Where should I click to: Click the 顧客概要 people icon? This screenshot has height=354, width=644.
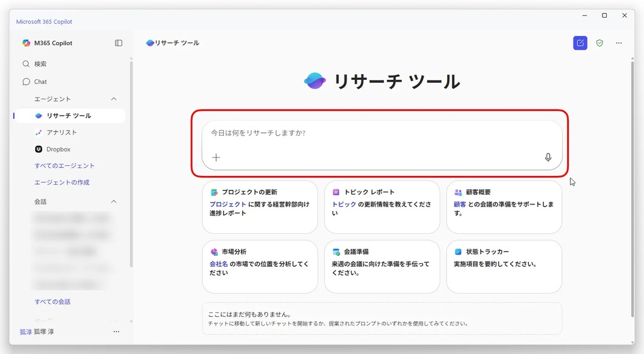458,192
